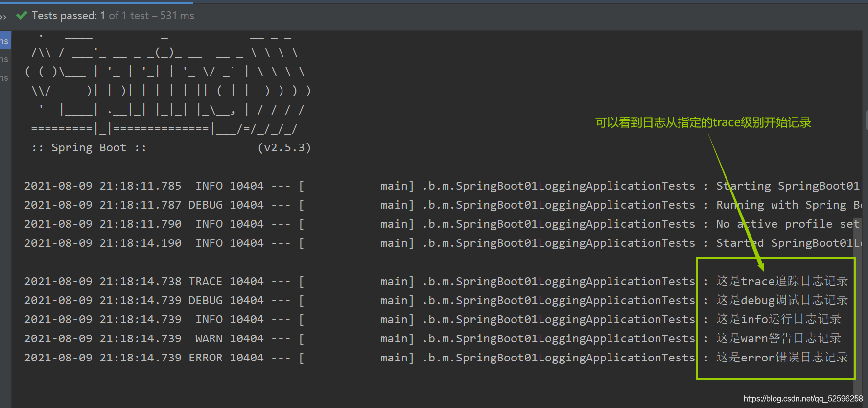868x408 pixels.
Task: Click the 'No active profile set' message
Action: 788,224
